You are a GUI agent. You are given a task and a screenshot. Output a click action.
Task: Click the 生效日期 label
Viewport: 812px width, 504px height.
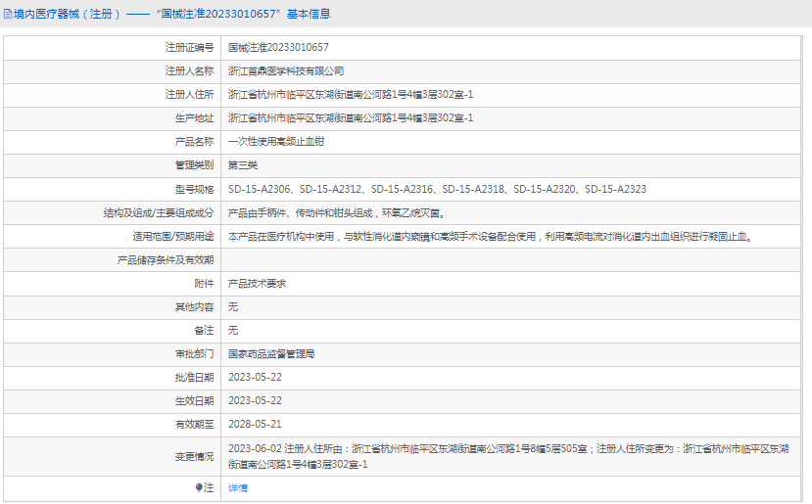(194, 401)
